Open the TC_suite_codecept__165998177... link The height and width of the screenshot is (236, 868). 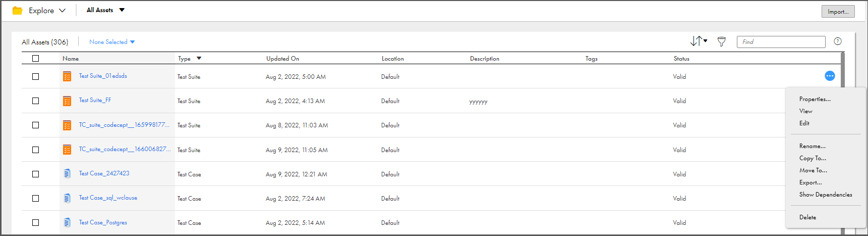pos(124,125)
